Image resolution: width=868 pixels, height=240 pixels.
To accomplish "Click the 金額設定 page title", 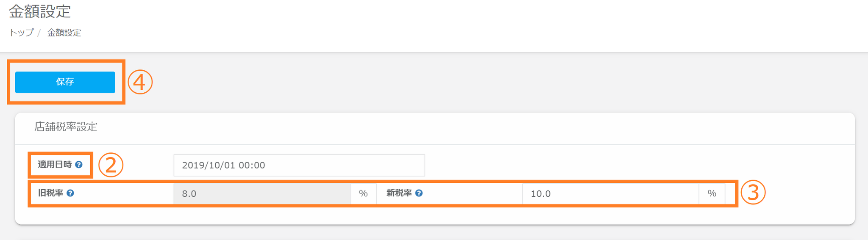I will pyautogui.click(x=40, y=11).
